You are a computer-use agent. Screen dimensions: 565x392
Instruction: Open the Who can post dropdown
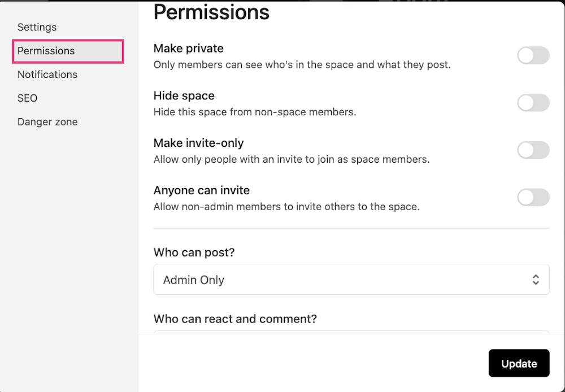point(350,280)
